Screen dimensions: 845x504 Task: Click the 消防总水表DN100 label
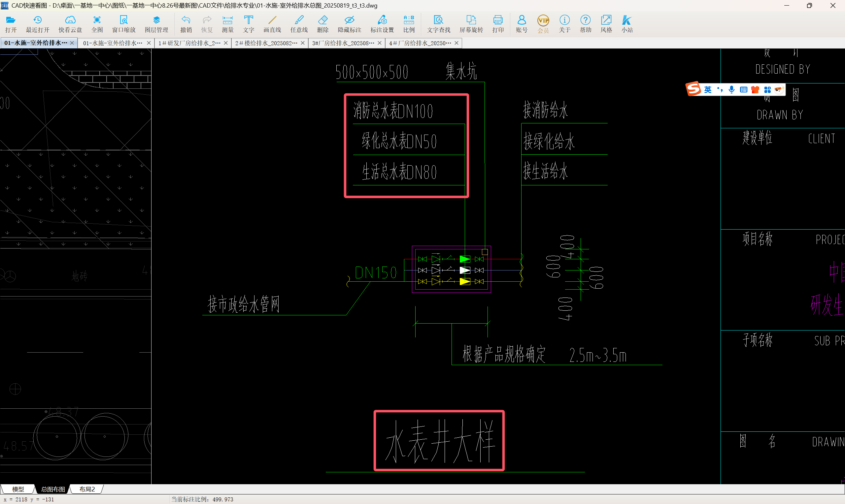coord(393,111)
